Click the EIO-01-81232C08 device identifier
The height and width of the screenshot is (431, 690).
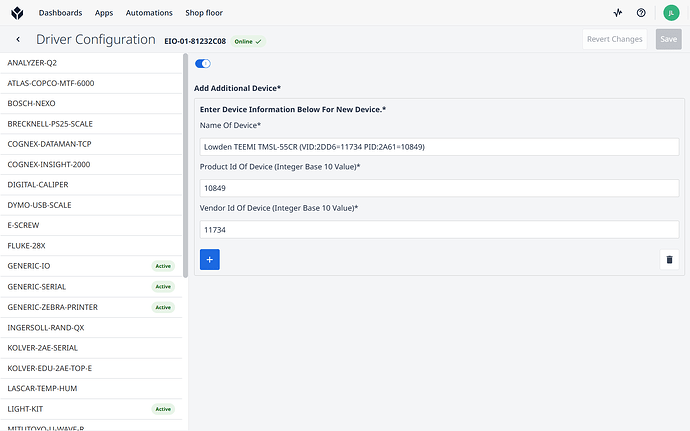pos(195,41)
